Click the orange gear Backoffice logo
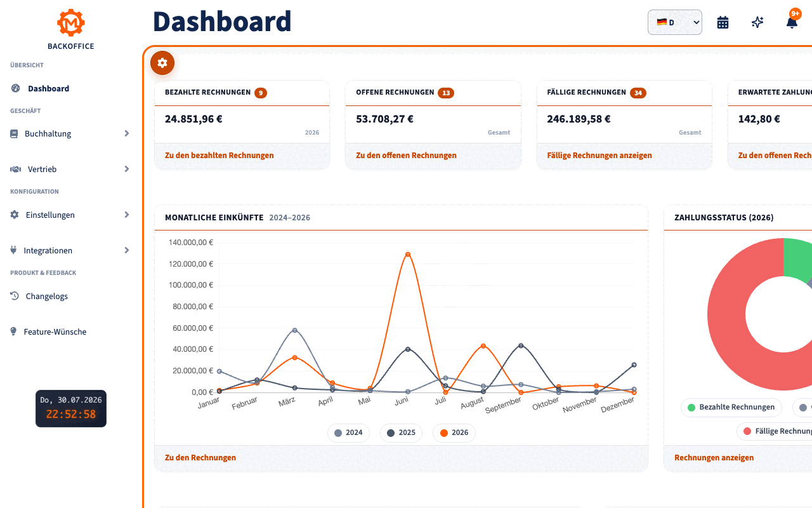This screenshot has width=812, height=508. (x=71, y=23)
